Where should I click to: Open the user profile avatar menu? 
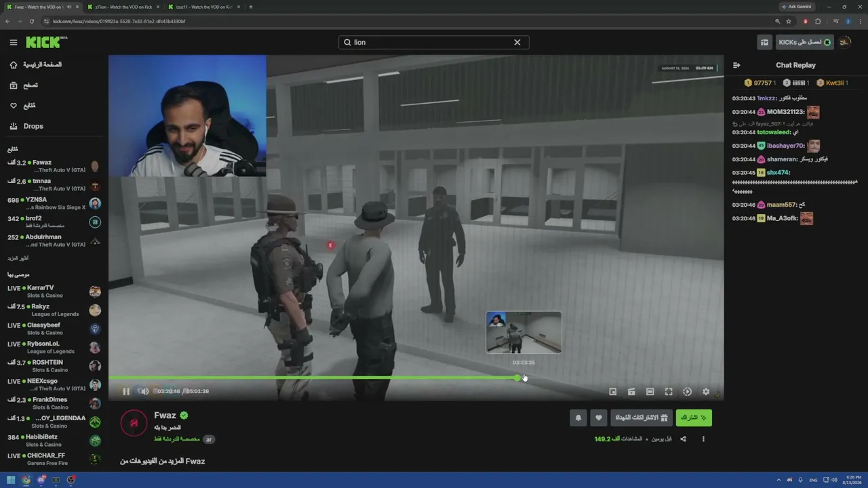point(845,42)
